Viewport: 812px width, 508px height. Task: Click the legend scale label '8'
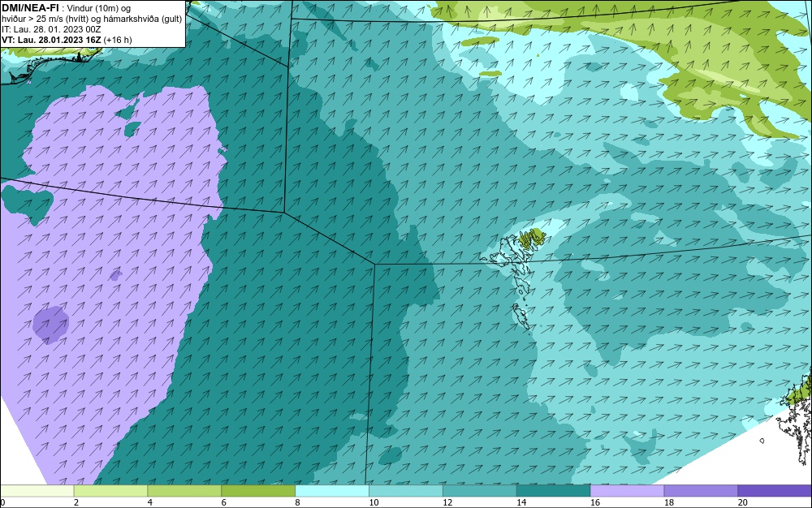pyautogui.click(x=297, y=502)
